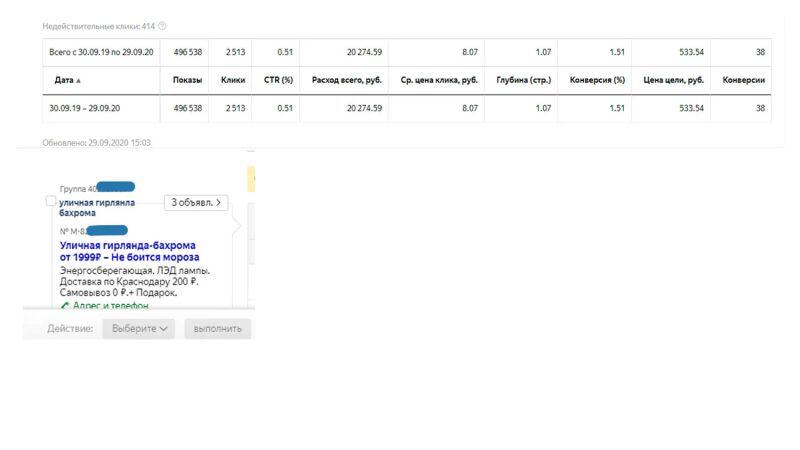Sort table by Клики column header
The image size is (800, 450).
233,80
